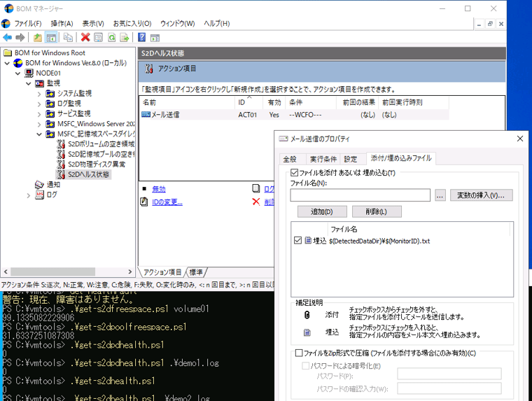Select S2Dボリュームの空き領域 tree item
Viewport: 532px width, 401px height.
pos(101,144)
